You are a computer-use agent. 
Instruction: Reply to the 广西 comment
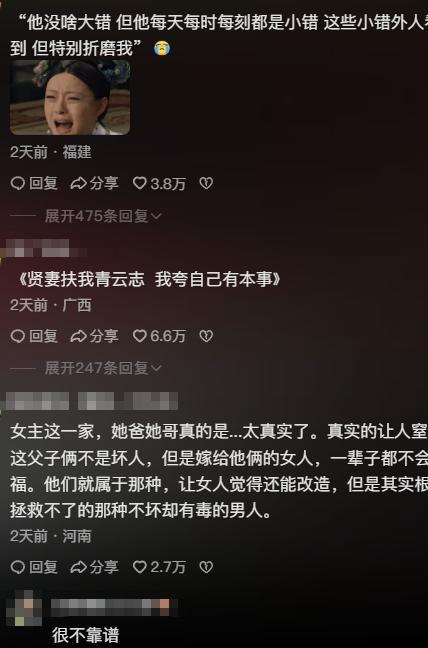click(x=34, y=336)
